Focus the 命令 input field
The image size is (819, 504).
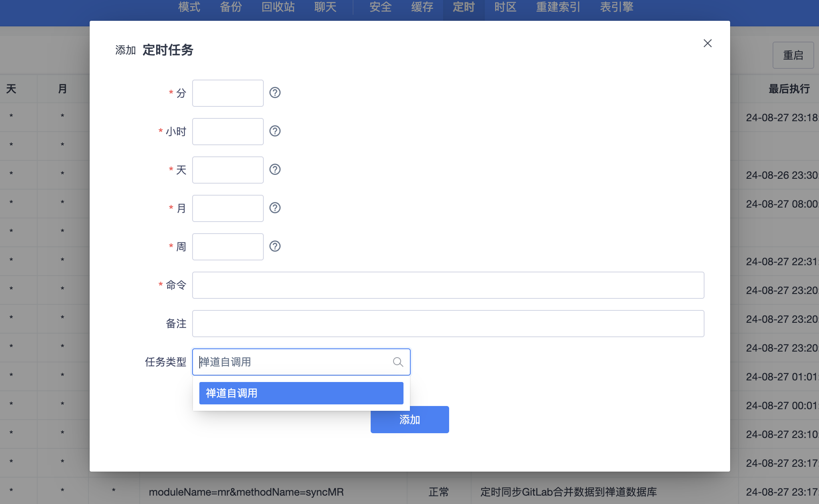(x=448, y=285)
